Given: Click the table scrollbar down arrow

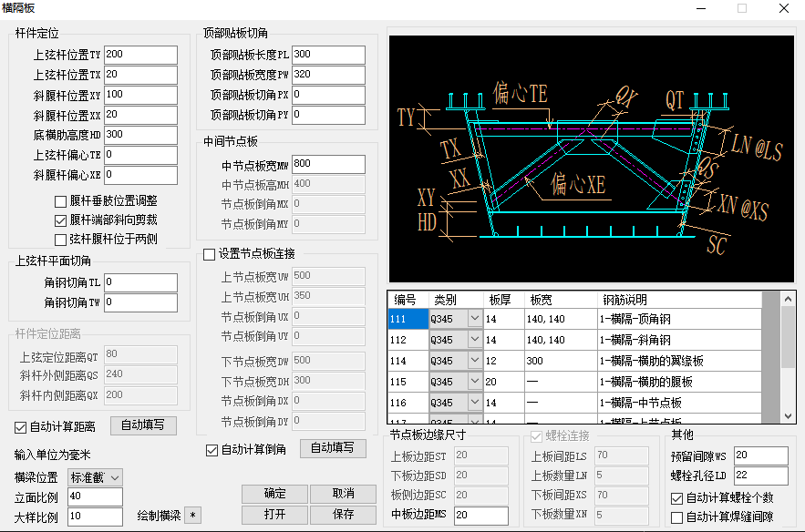Looking at the screenshot, I should pos(788,416).
